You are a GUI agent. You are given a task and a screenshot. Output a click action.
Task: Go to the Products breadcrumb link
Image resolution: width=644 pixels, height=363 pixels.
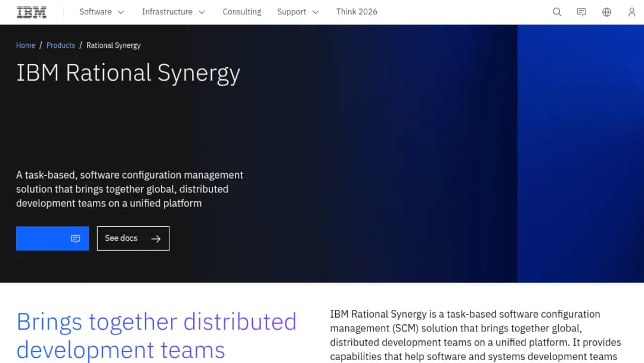[x=61, y=45]
